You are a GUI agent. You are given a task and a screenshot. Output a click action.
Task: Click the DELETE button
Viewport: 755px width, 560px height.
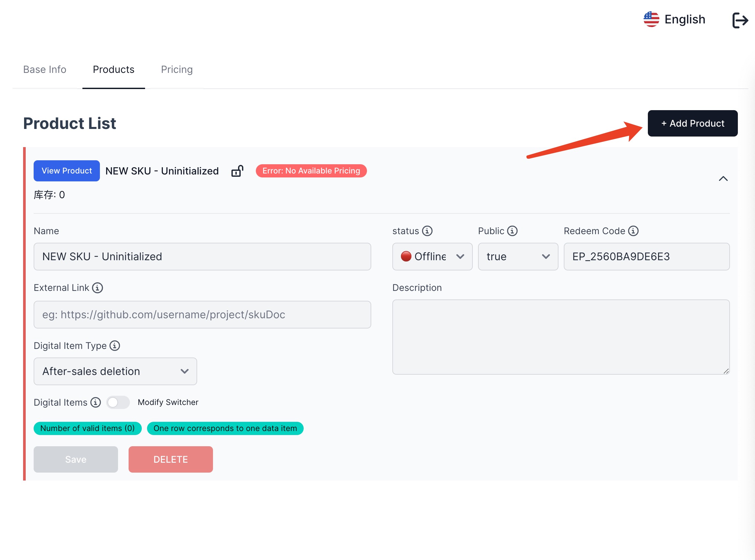170,459
